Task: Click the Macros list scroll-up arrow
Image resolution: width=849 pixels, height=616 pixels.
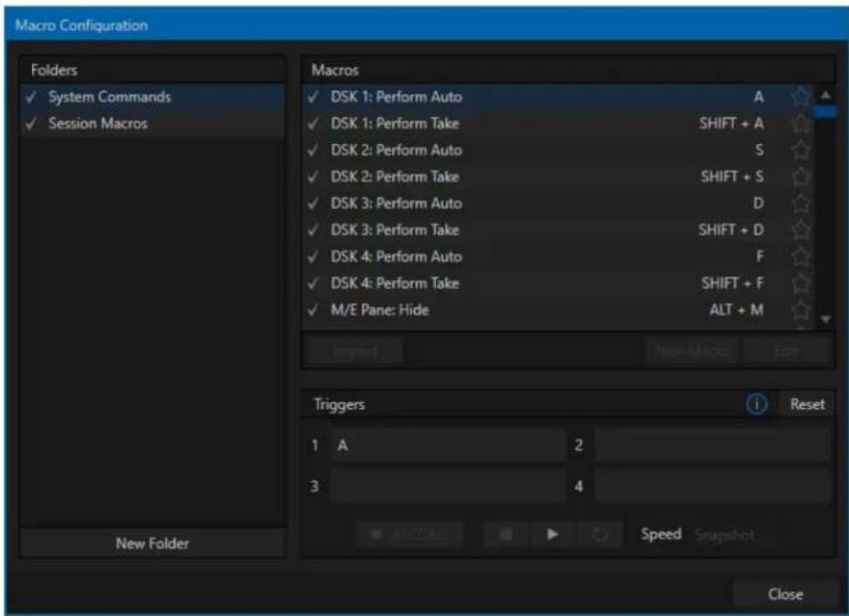Action: [x=825, y=95]
